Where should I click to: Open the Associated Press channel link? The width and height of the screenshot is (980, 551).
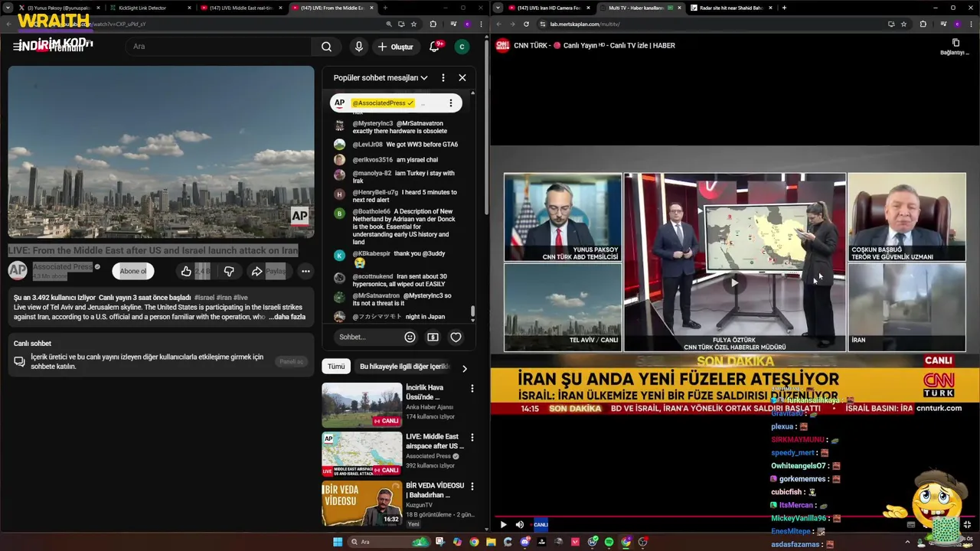click(63, 266)
